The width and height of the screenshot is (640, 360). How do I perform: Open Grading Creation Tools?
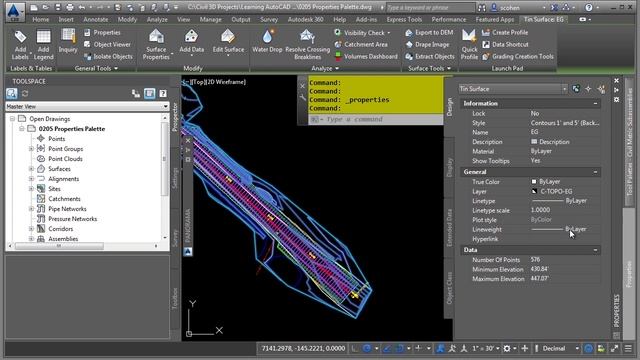click(x=518, y=57)
